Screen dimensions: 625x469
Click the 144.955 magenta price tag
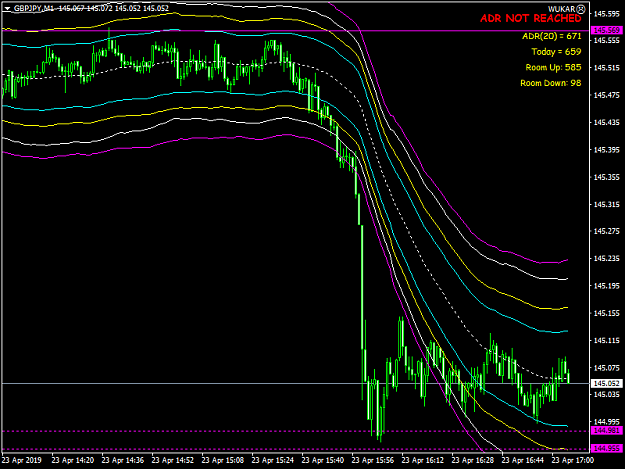click(x=606, y=449)
